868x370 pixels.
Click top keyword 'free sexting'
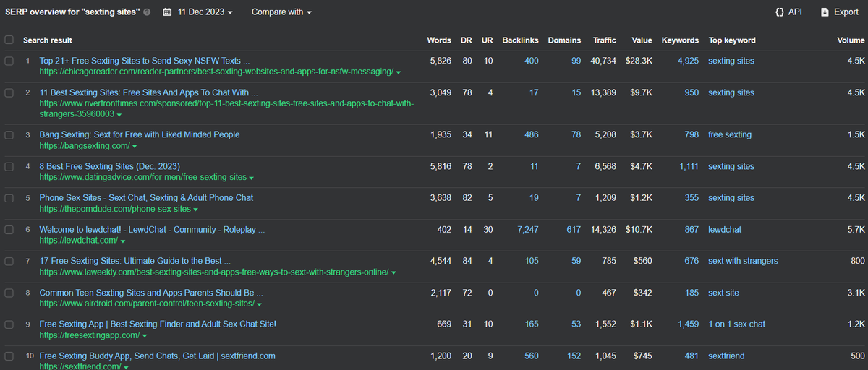point(730,135)
